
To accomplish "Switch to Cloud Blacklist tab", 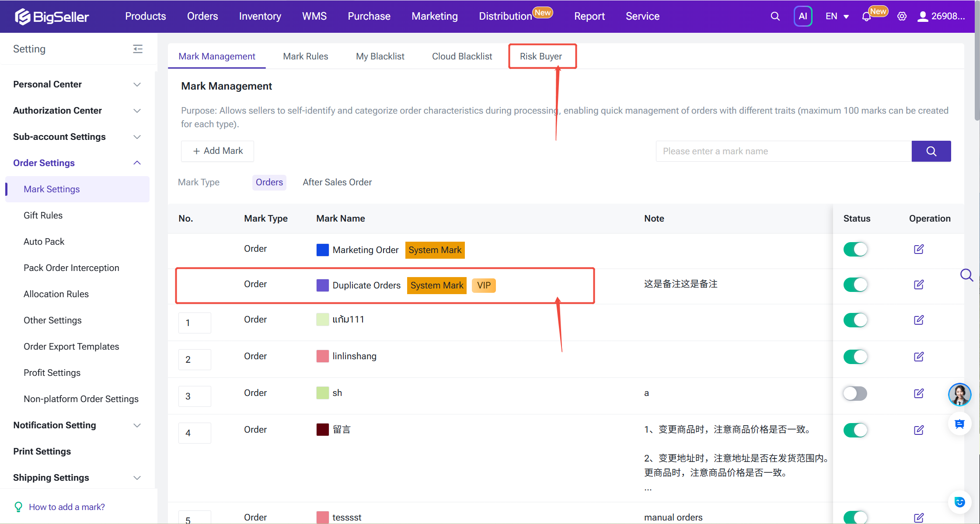I will pyautogui.click(x=462, y=56).
